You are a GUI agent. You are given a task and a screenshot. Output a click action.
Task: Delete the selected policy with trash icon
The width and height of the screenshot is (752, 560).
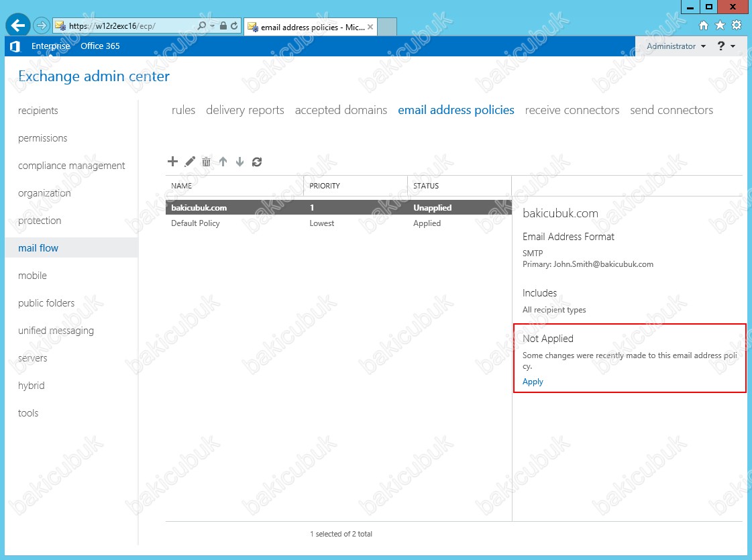coord(206,162)
